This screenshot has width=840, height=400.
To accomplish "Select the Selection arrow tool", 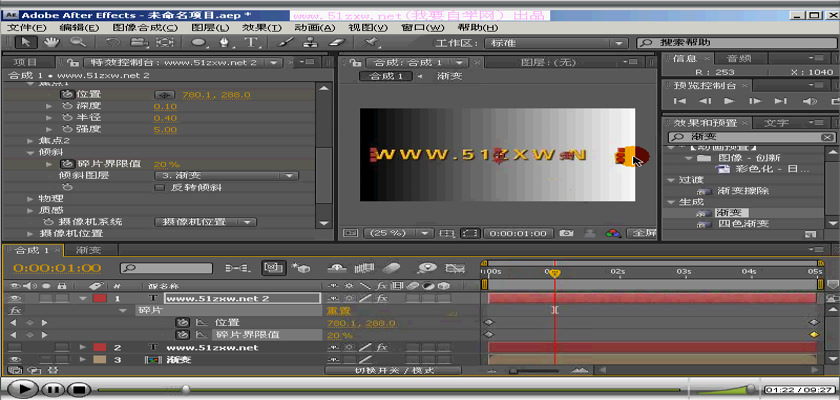I will pyautogui.click(x=25, y=42).
